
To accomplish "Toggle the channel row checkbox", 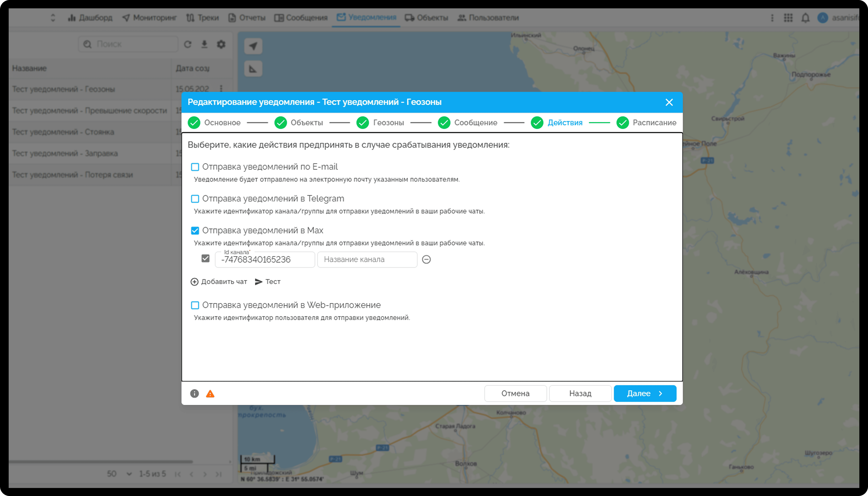I will (205, 259).
